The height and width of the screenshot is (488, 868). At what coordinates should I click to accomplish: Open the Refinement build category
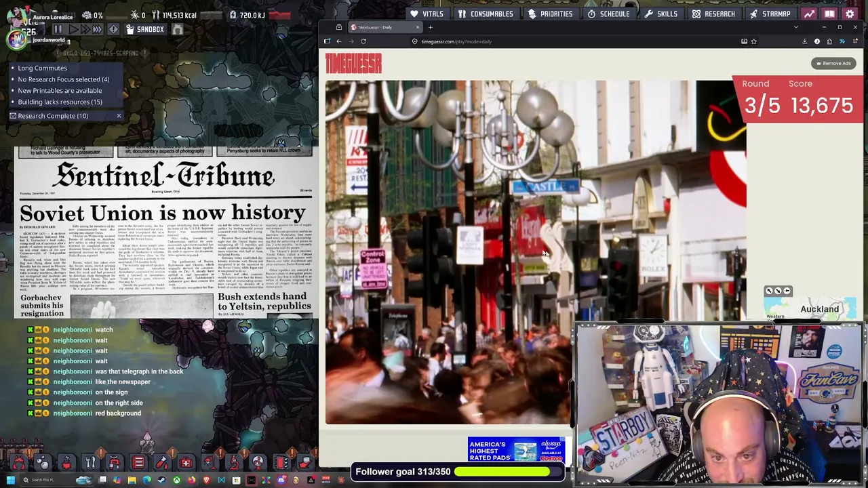click(162, 463)
